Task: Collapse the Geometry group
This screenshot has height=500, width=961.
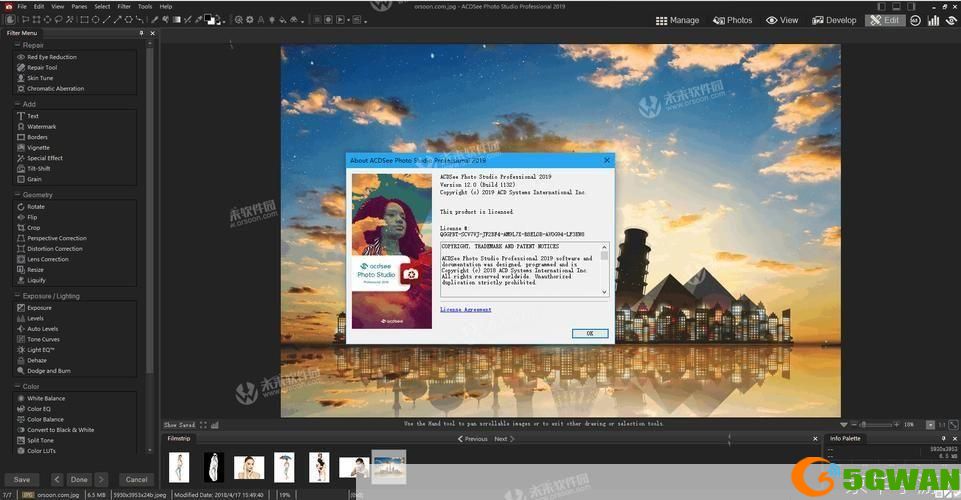Action: pyautogui.click(x=17, y=195)
